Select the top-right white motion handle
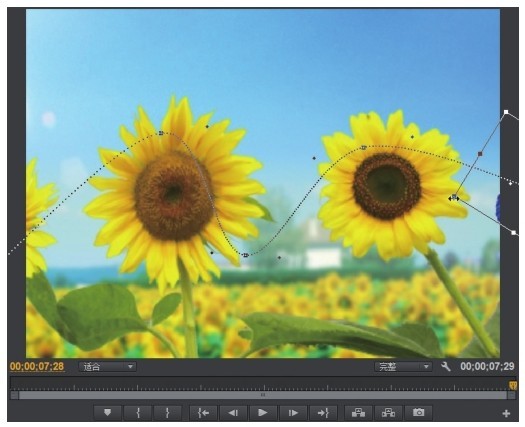The width and height of the screenshot is (525, 427). [x=506, y=112]
